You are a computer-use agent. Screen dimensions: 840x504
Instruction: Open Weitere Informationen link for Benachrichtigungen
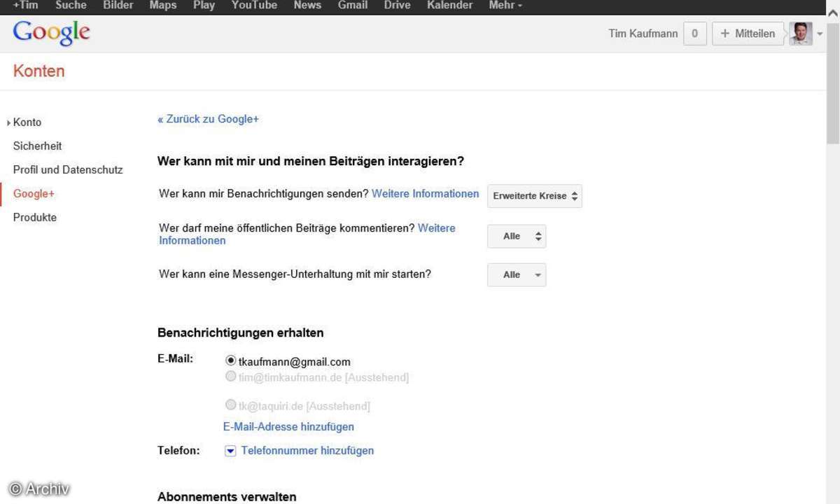pos(426,194)
